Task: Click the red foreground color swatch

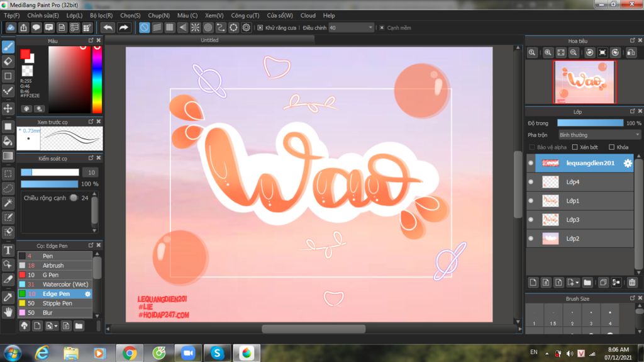Action: pyautogui.click(x=25, y=54)
